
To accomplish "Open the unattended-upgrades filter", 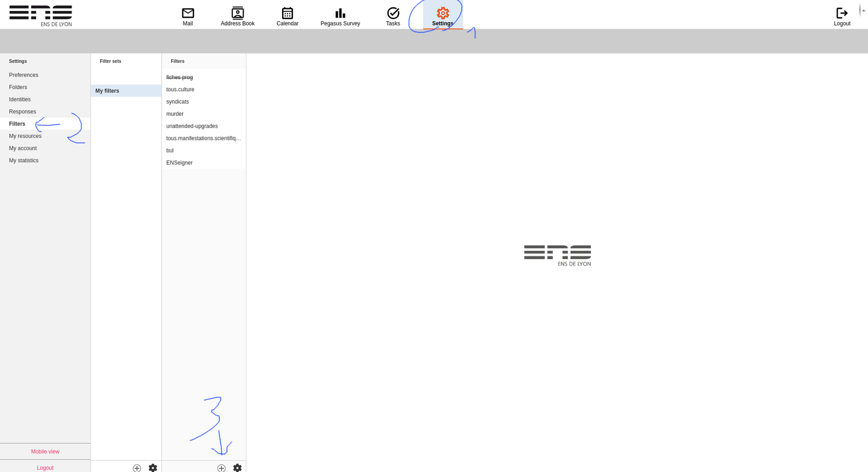I will [192, 126].
